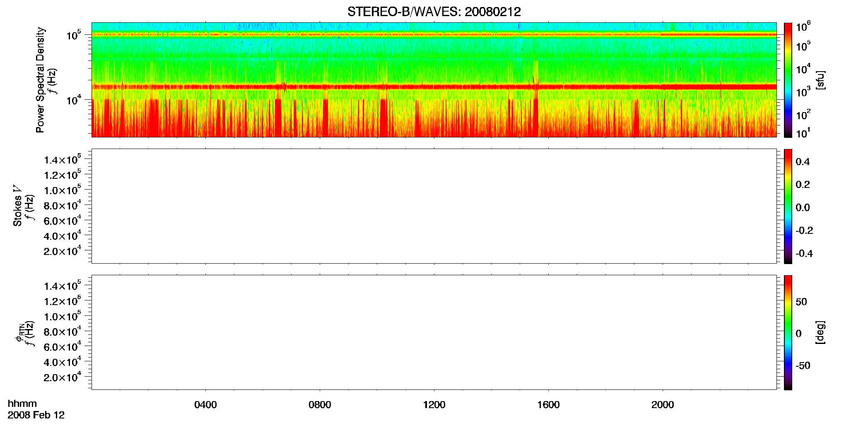The image size is (868, 447).
Task: Click the Stokes V axis label
Action: pos(17,206)
